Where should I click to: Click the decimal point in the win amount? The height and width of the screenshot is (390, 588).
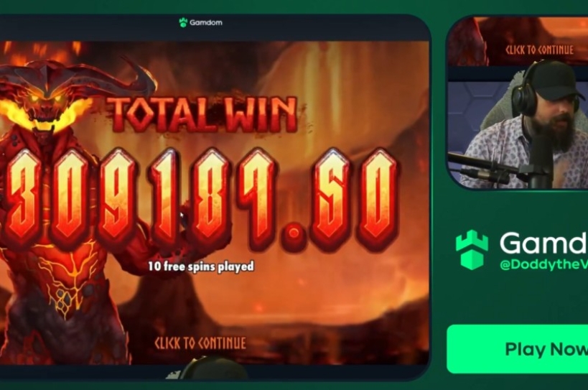pyautogui.click(x=294, y=233)
